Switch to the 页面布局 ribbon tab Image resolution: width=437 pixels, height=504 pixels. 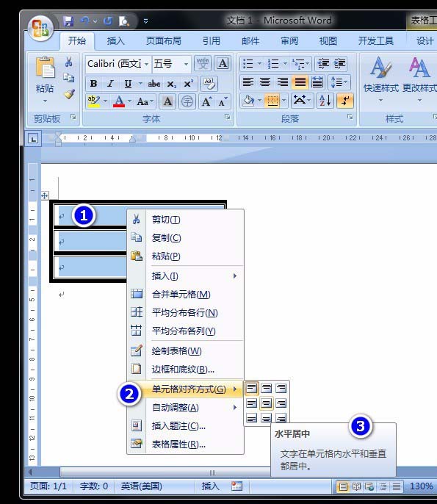coord(164,41)
